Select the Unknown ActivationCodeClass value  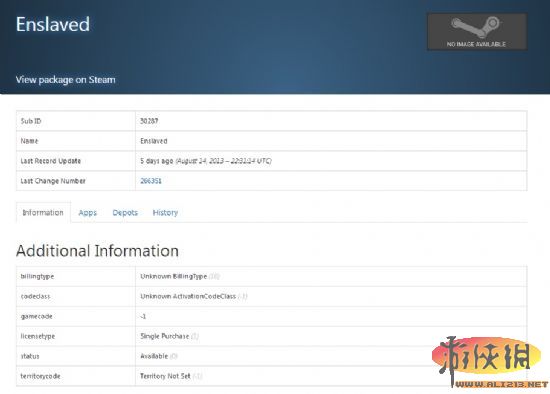[x=194, y=296]
